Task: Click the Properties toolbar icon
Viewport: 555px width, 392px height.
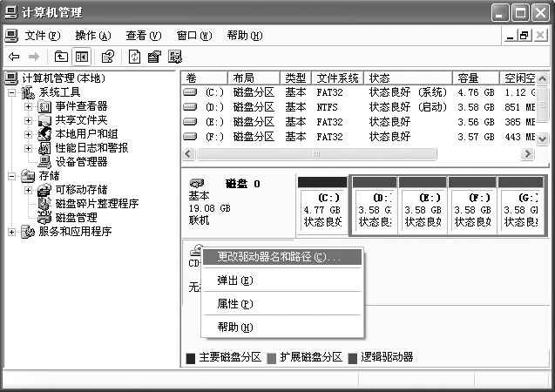Action: click(154, 57)
